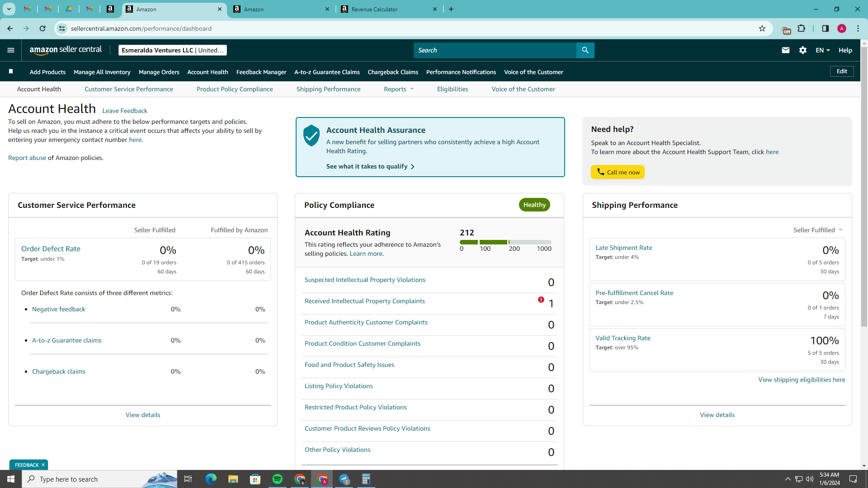Viewport: 868px width, 488px height.
Task: Open the browser extensions puzzle icon
Action: coord(802,28)
